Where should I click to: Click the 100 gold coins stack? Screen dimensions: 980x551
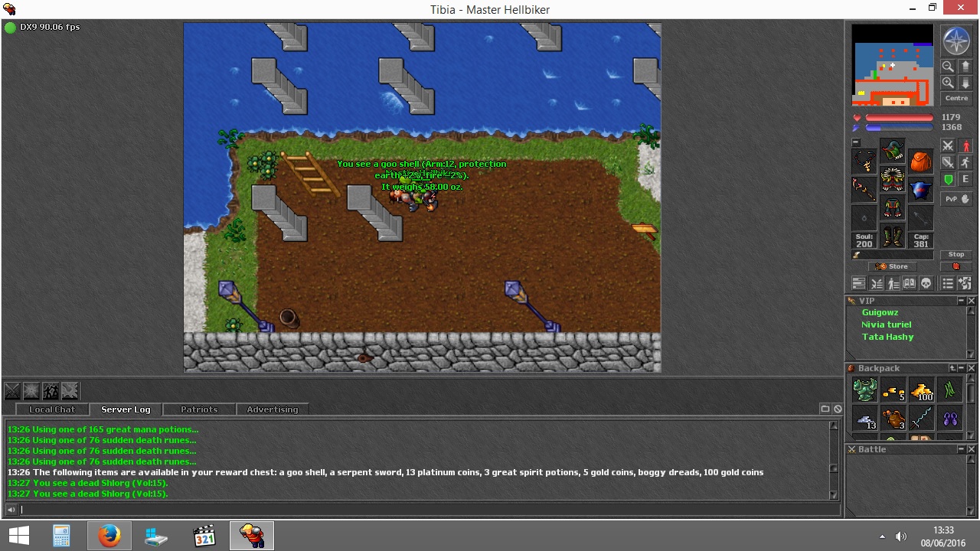click(x=922, y=390)
